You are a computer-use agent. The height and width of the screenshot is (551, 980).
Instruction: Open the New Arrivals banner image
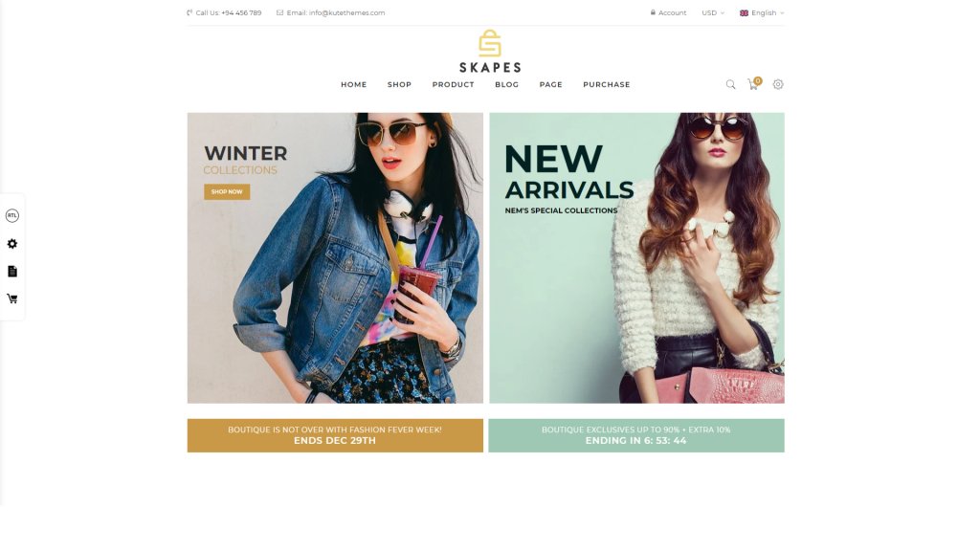(x=636, y=258)
